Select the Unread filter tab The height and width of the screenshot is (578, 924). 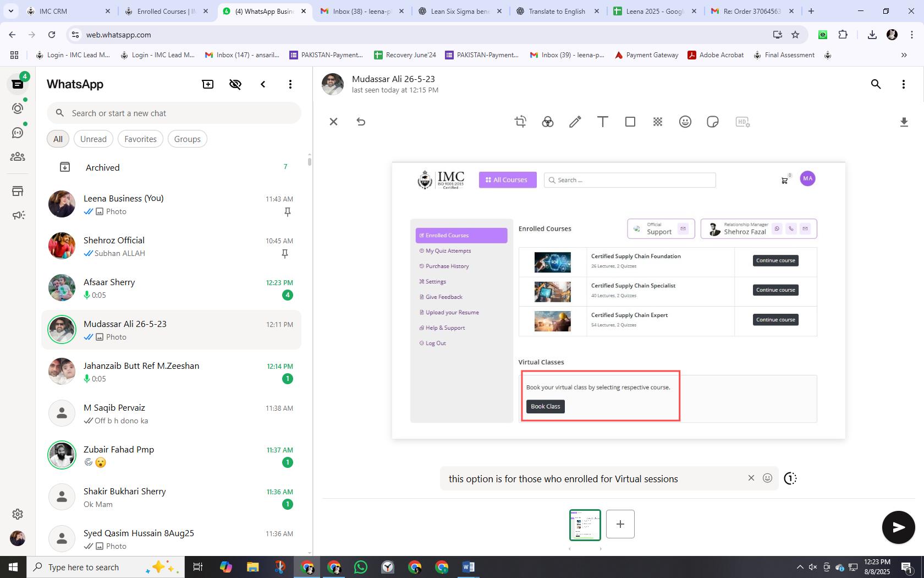[x=94, y=139]
